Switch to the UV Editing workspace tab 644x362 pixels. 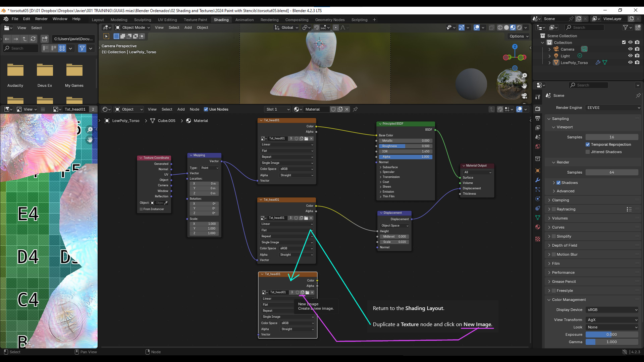click(x=167, y=20)
